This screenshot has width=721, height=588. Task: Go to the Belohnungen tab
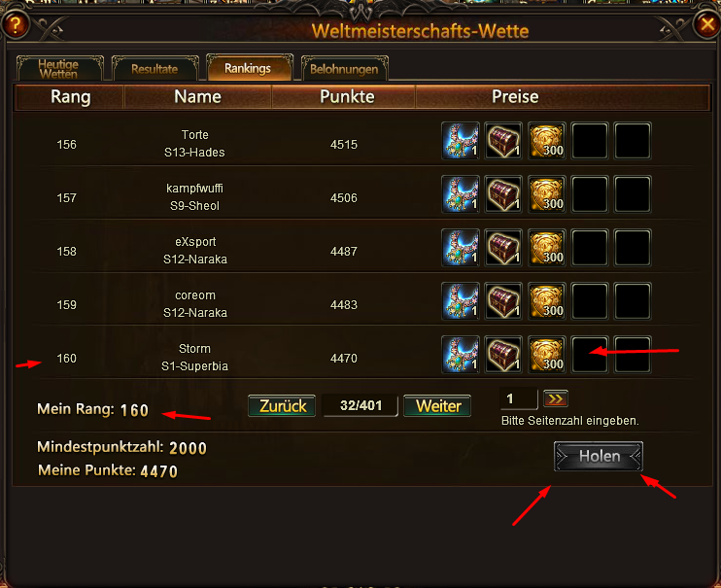click(x=344, y=69)
